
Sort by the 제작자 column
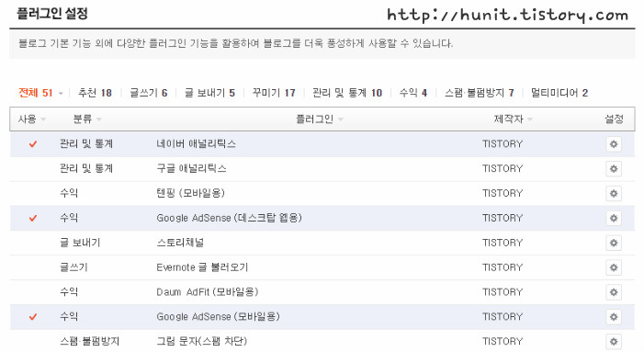[513, 119]
